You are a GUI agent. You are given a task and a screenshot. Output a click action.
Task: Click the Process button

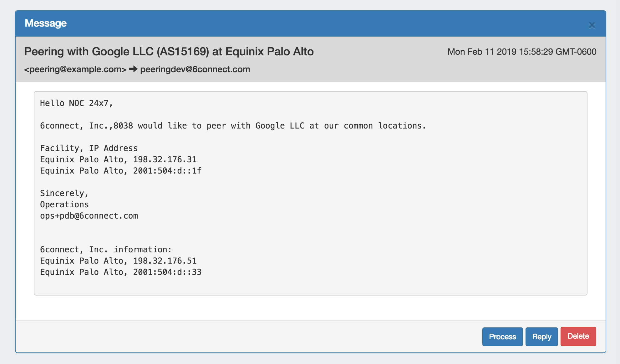pyautogui.click(x=502, y=336)
